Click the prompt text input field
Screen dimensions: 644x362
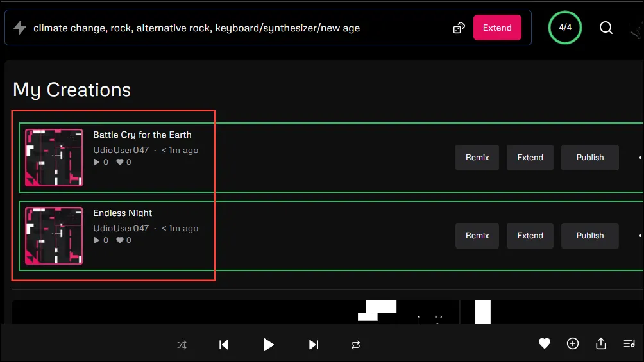(237, 28)
